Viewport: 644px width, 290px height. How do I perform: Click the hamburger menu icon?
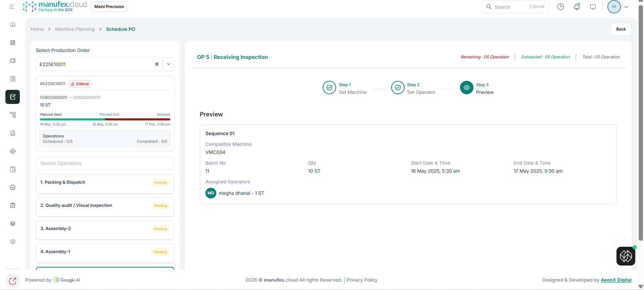pyautogui.click(x=12, y=7)
